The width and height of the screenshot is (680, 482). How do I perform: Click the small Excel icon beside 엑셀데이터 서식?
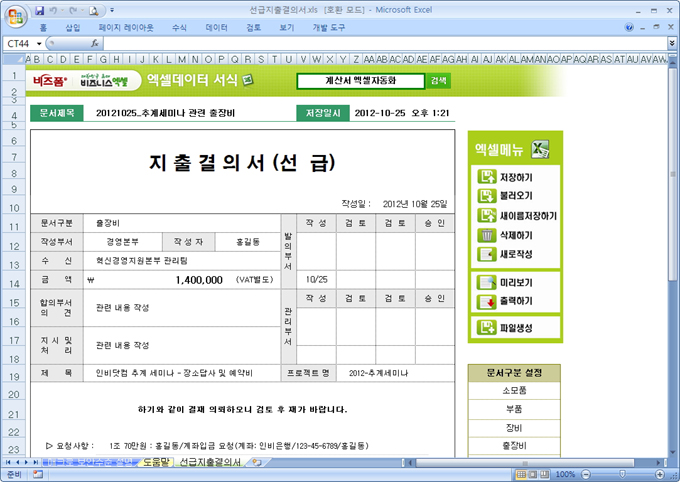click(x=248, y=80)
